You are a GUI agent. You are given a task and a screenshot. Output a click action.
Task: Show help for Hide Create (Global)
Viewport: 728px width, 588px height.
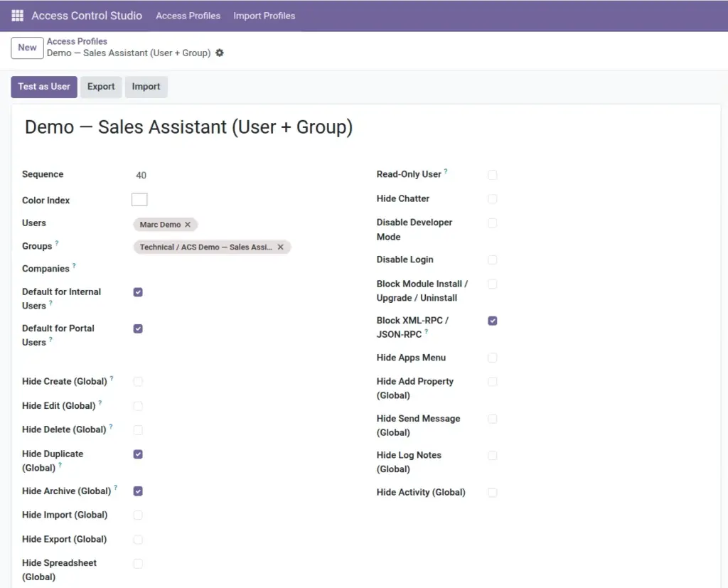click(x=112, y=378)
